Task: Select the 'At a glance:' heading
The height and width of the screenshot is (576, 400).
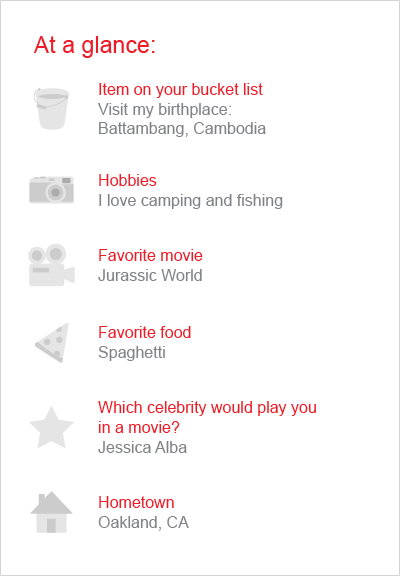Action: click(95, 46)
